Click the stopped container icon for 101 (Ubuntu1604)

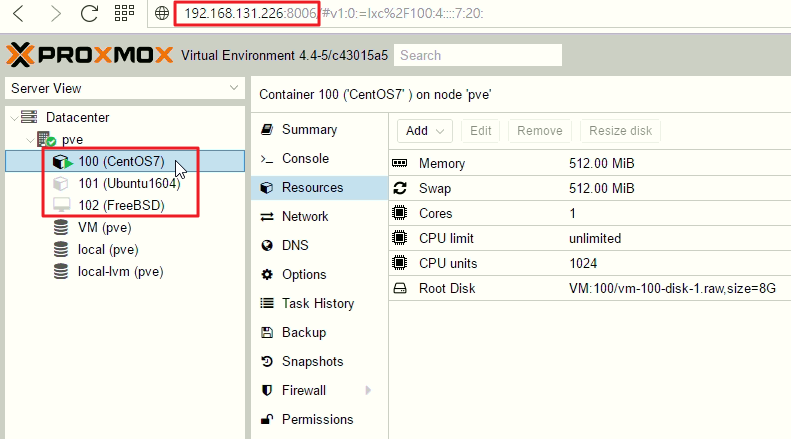(x=61, y=183)
